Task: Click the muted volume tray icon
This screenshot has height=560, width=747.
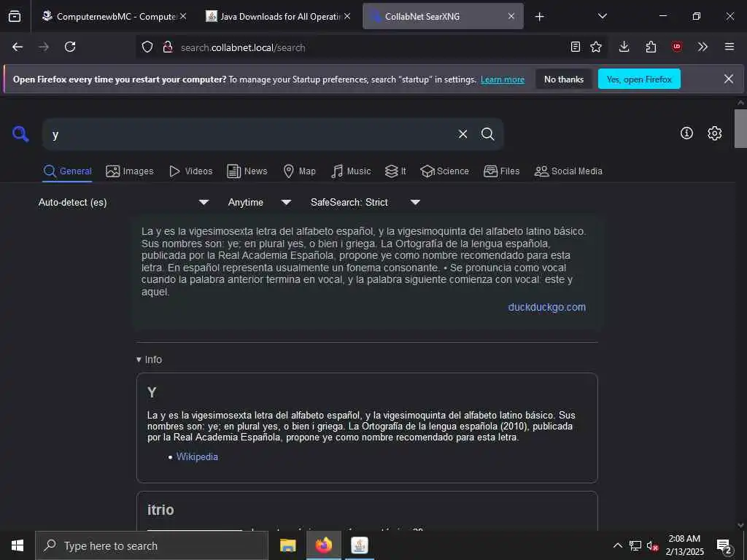Action: [652, 545]
